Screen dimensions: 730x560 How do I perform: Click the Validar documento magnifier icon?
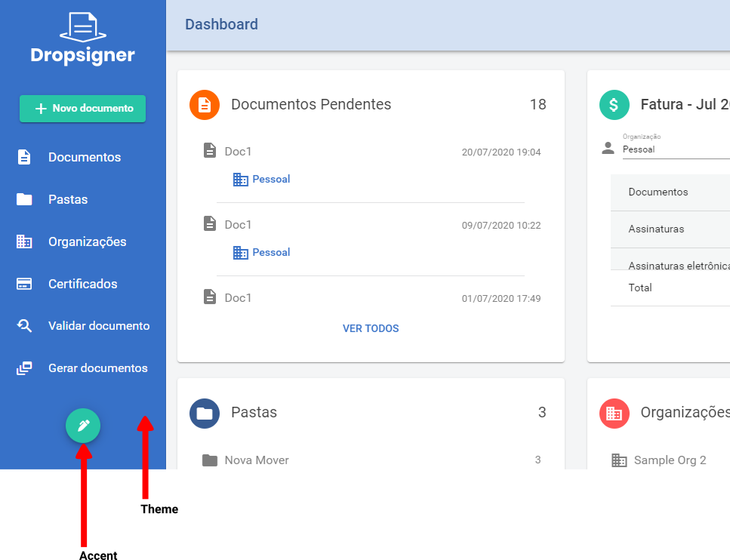click(24, 326)
